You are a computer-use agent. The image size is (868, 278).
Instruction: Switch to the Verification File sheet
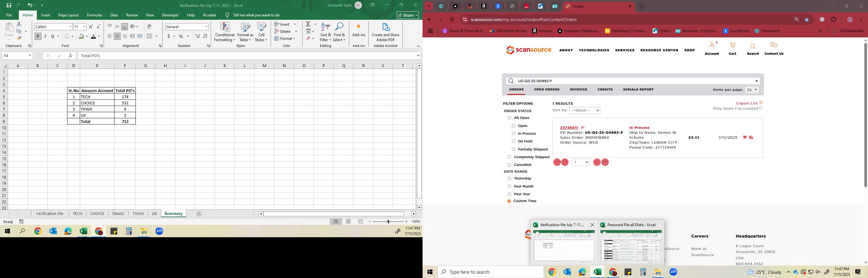point(50,214)
